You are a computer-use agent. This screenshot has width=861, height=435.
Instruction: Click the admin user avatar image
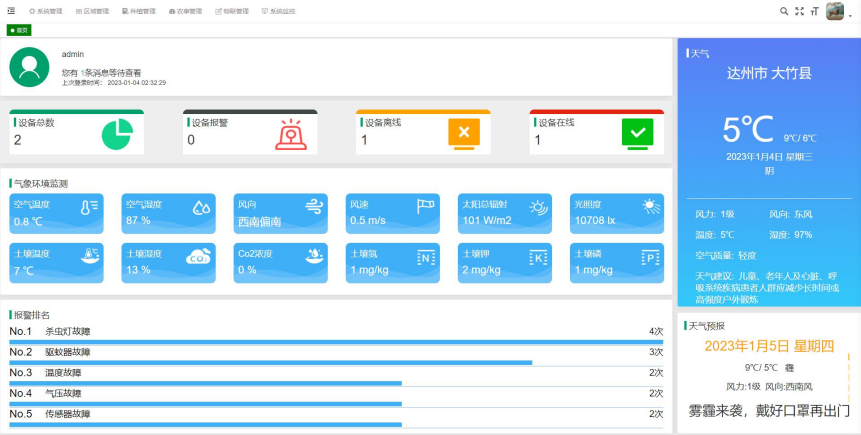pyautogui.click(x=29, y=67)
